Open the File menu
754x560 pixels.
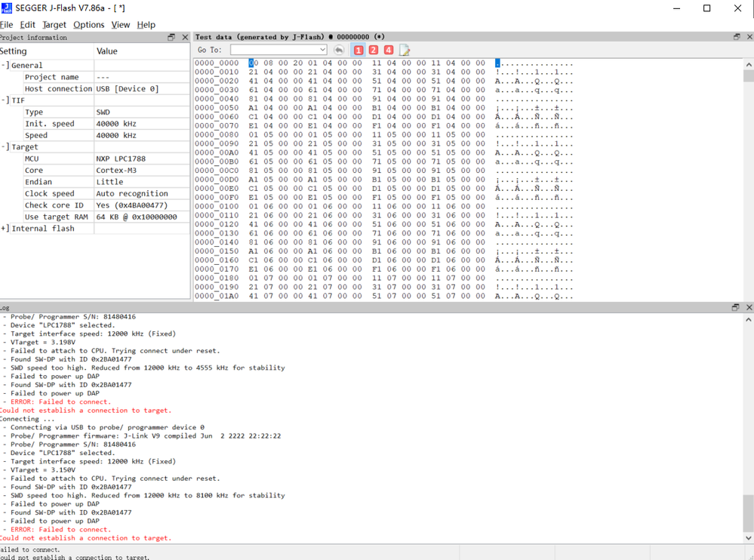coord(6,24)
